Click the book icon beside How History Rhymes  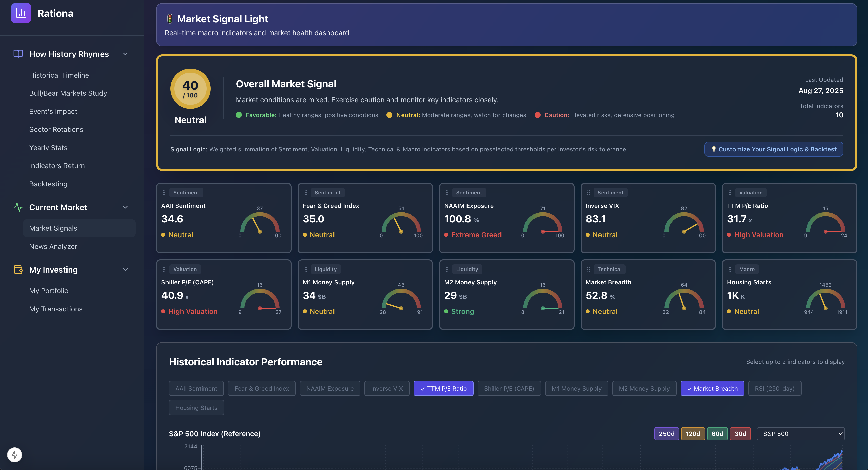pos(18,54)
